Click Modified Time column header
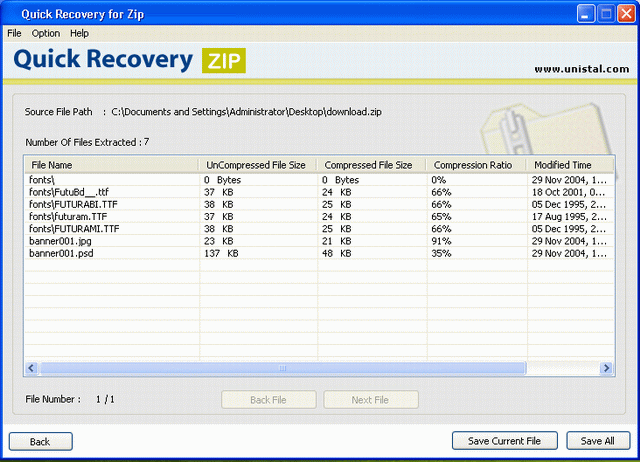The image size is (640, 462). click(x=562, y=165)
